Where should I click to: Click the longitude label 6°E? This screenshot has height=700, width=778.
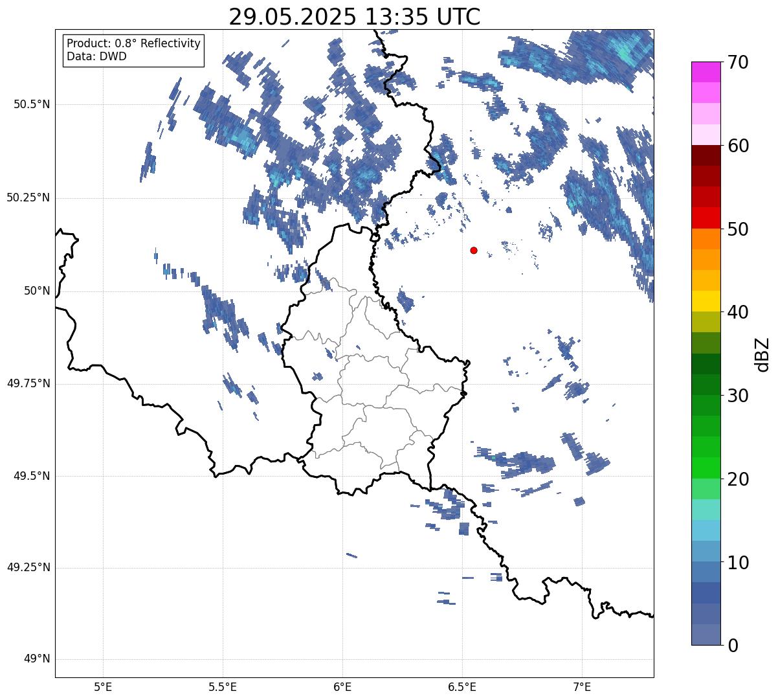342,686
